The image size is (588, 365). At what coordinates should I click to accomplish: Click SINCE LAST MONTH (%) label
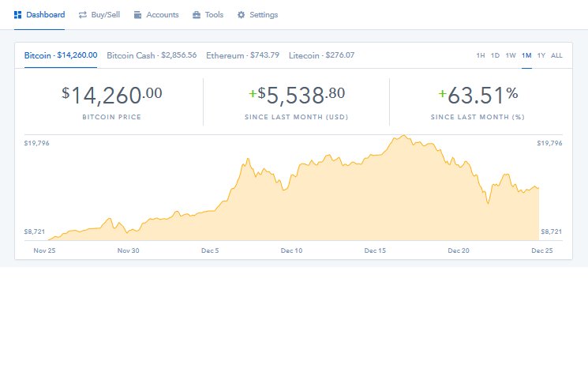[x=478, y=117]
